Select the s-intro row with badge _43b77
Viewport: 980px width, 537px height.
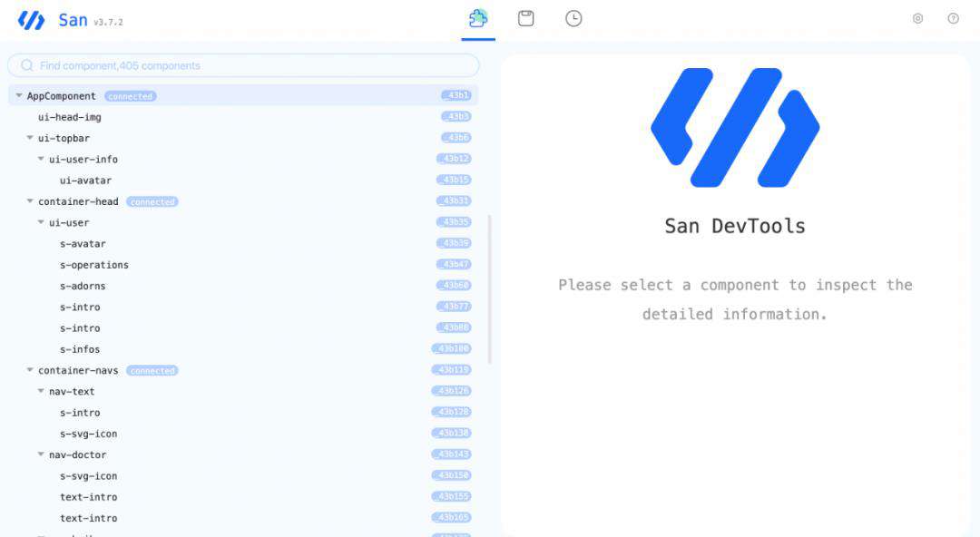coord(80,307)
